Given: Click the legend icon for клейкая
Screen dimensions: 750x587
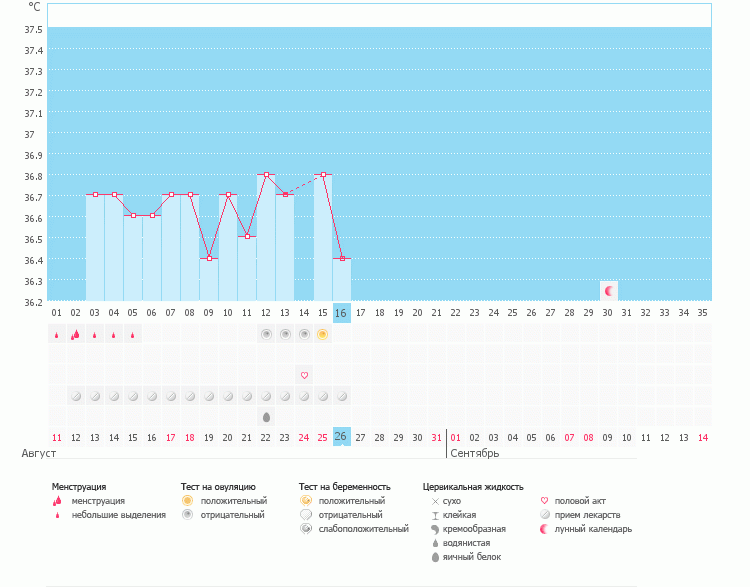Looking at the screenshot, I should pos(435,515).
